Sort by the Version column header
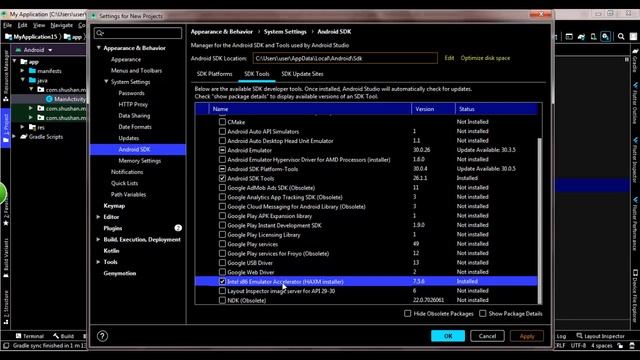The image size is (640, 360). 433,109
